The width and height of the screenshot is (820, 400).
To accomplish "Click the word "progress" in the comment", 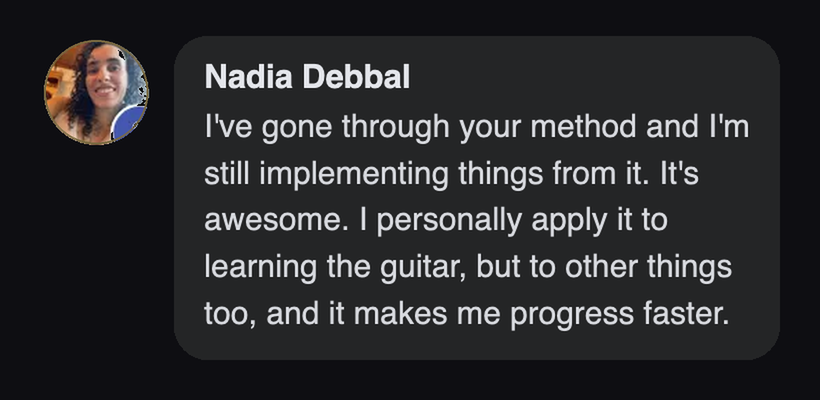I will [572, 316].
